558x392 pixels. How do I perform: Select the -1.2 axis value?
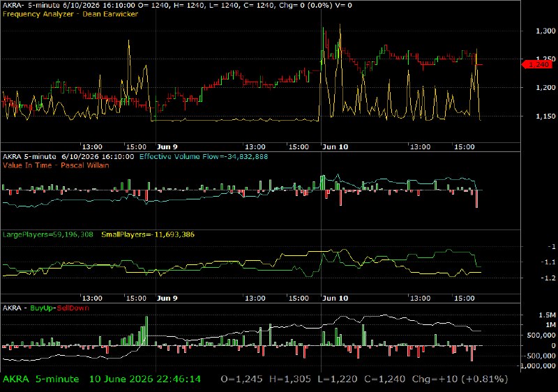click(548, 278)
